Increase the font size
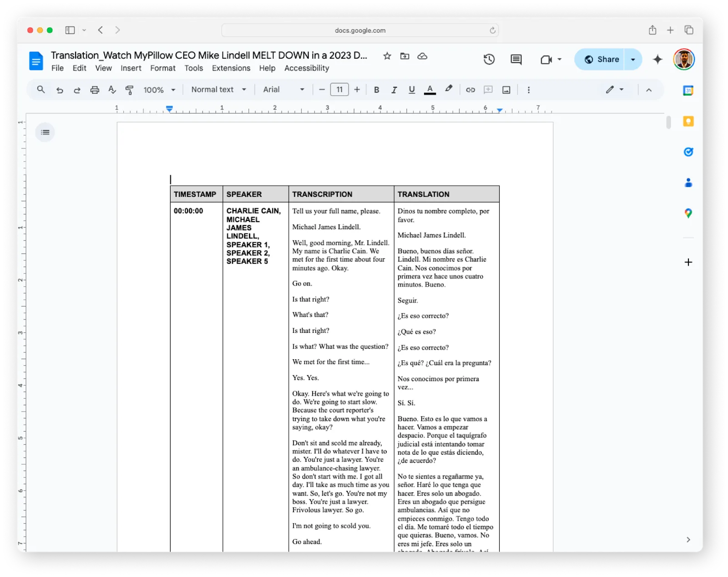This screenshot has height=577, width=728. point(357,90)
